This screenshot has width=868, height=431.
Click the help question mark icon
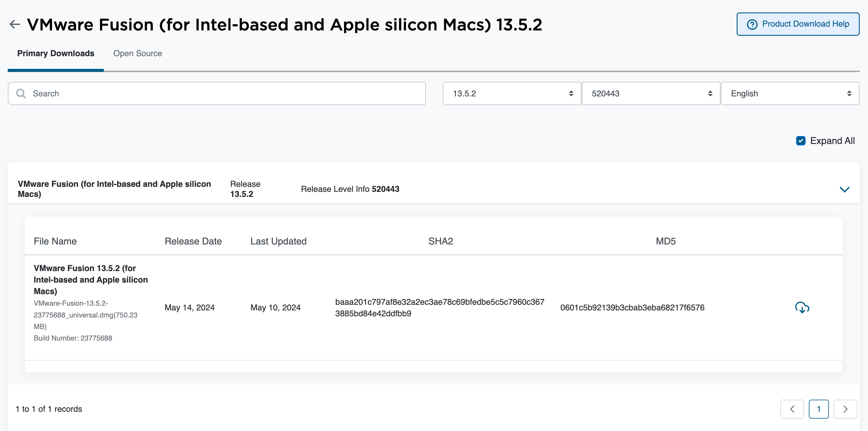pyautogui.click(x=752, y=24)
